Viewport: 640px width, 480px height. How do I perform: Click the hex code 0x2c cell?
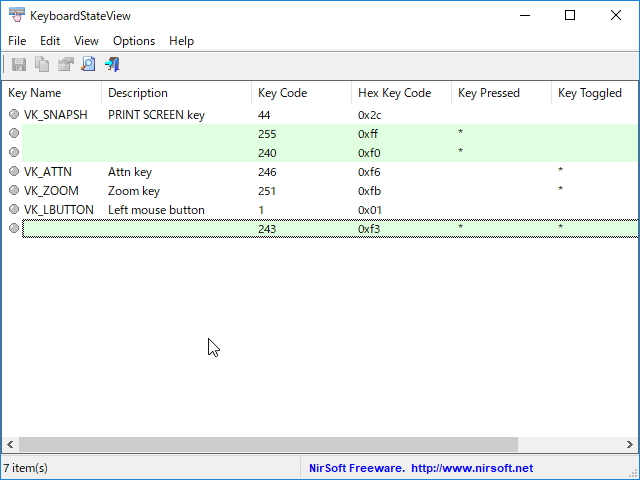point(369,115)
